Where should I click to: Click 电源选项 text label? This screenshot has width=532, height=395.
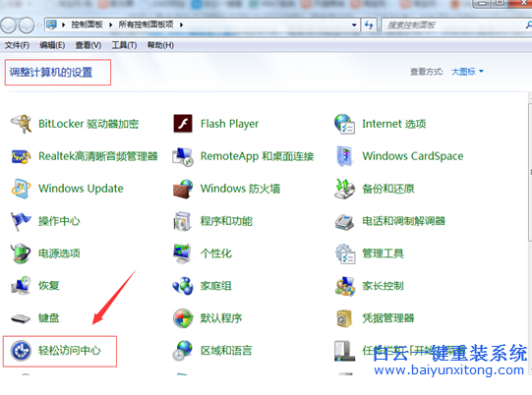[x=59, y=254]
